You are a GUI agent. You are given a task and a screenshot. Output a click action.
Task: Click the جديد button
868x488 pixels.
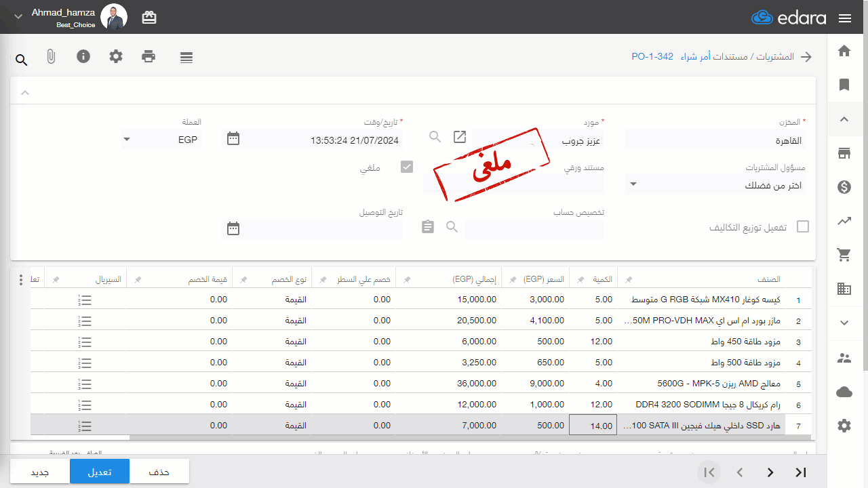tap(40, 471)
